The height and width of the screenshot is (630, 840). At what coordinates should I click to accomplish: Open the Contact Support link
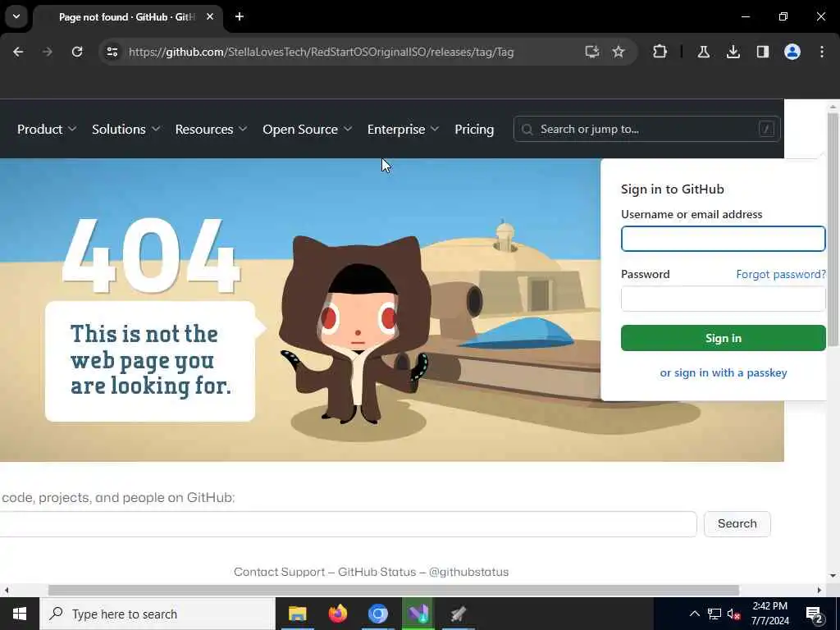[x=279, y=572]
